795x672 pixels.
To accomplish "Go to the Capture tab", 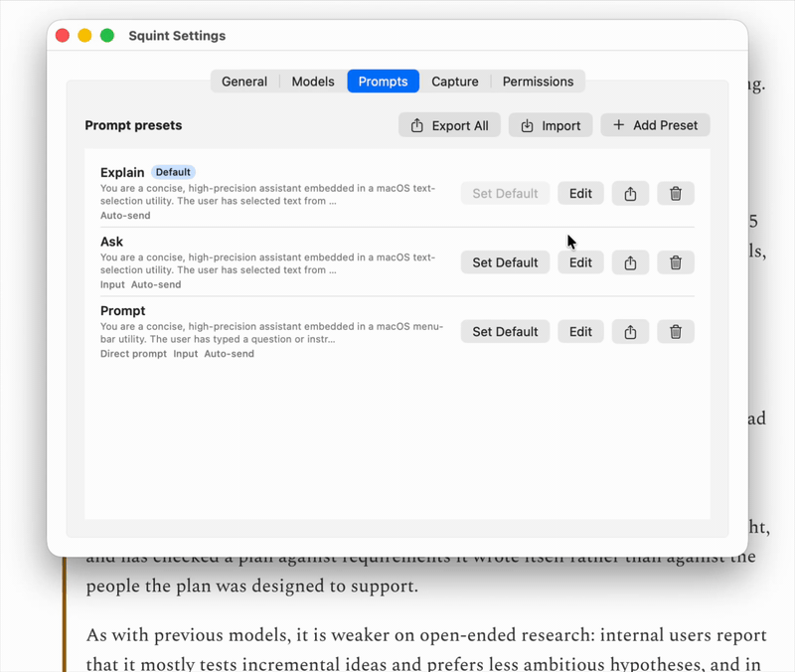I will click(x=455, y=82).
